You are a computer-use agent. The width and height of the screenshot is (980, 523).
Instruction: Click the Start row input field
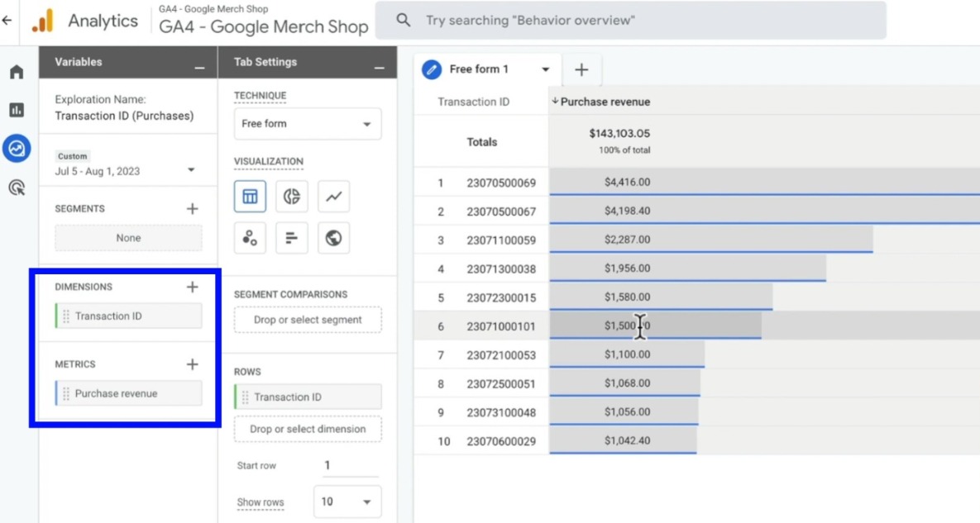point(350,466)
